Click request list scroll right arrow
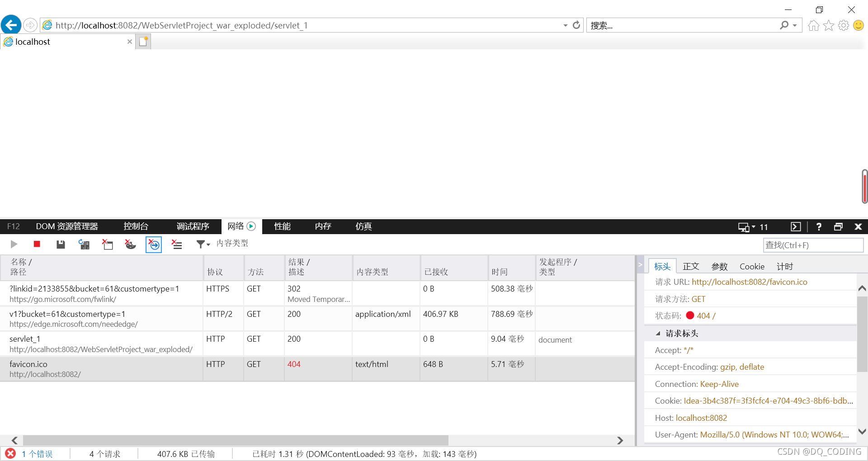Screen dimensions: 868x461 (x=620, y=440)
